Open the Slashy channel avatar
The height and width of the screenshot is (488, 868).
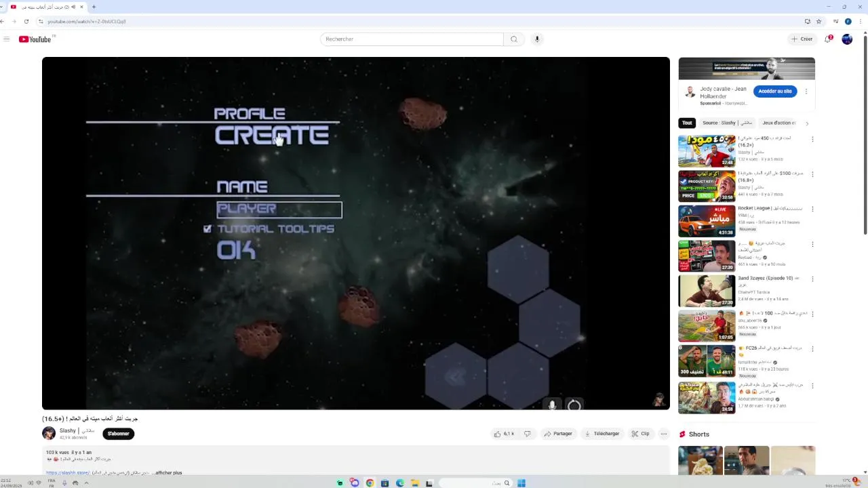pos(49,433)
